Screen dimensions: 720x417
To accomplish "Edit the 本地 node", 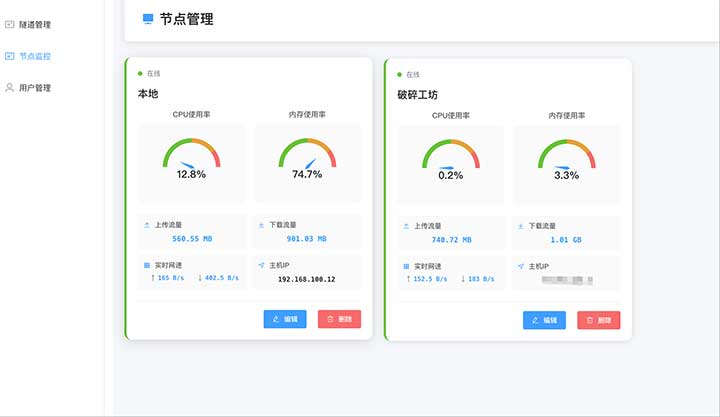I will tap(285, 319).
